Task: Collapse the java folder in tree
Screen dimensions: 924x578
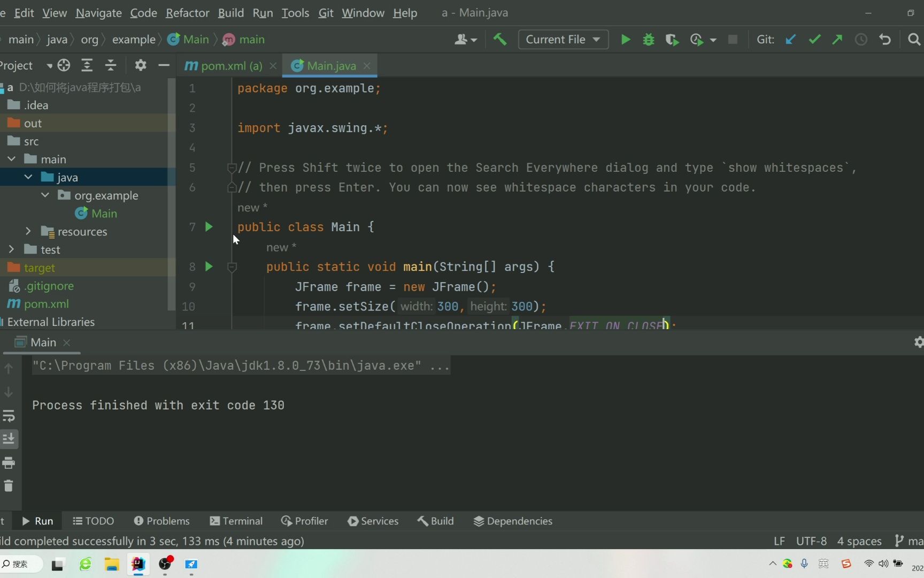Action: pyautogui.click(x=28, y=177)
